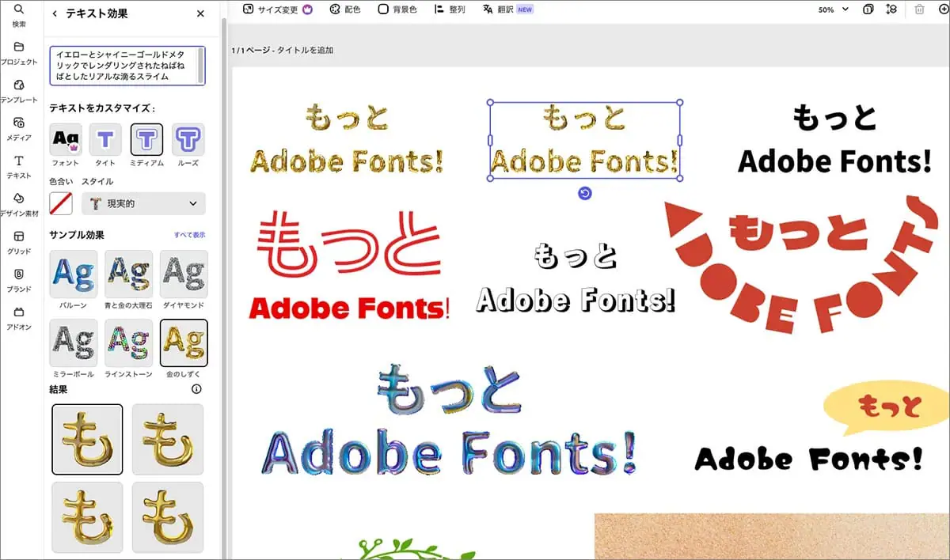
Task: Select the タイト text fit option
Action: [105, 140]
